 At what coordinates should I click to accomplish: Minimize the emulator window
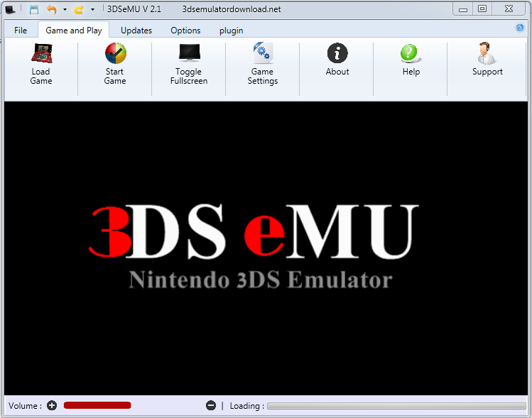(x=463, y=9)
